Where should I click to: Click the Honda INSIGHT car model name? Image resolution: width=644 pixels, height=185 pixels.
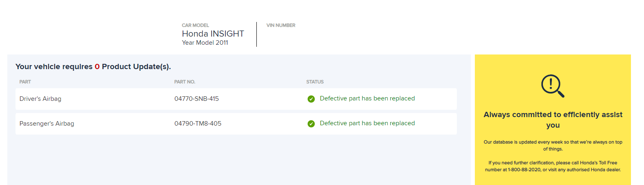pos(213,34)
